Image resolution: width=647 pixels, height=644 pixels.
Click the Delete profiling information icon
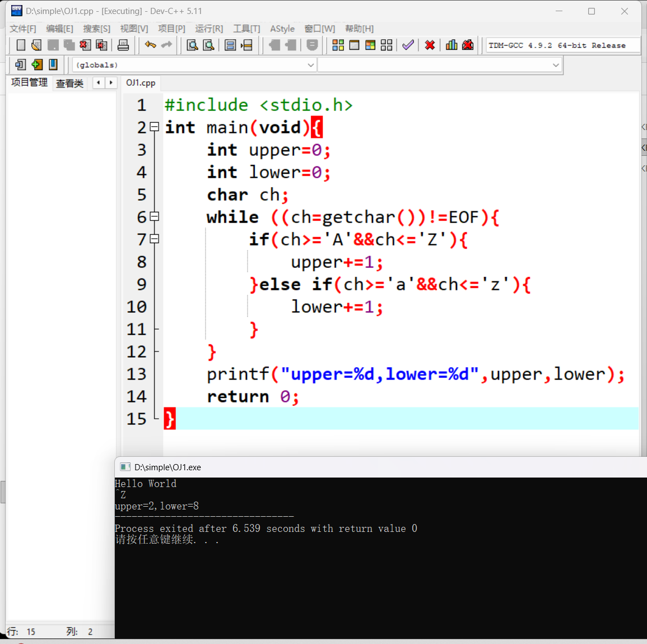coord(468,45)
